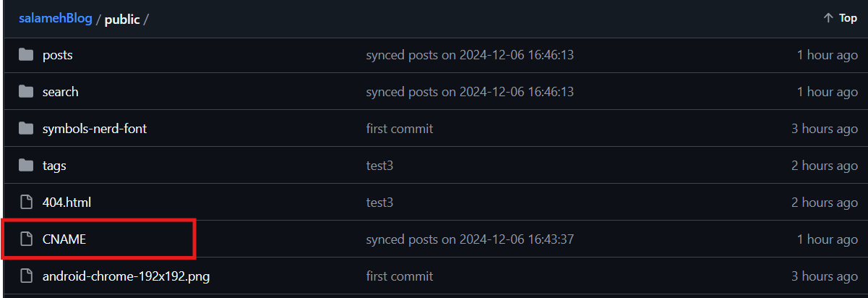Screen dimensions: 868x298
Task: Click the up arrow beside Top
Action: [828, 18]
